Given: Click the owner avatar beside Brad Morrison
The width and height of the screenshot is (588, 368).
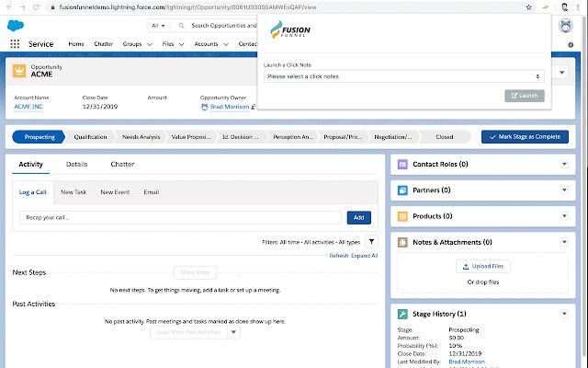Looking at the screenshot, I should (x=204, y=107).
